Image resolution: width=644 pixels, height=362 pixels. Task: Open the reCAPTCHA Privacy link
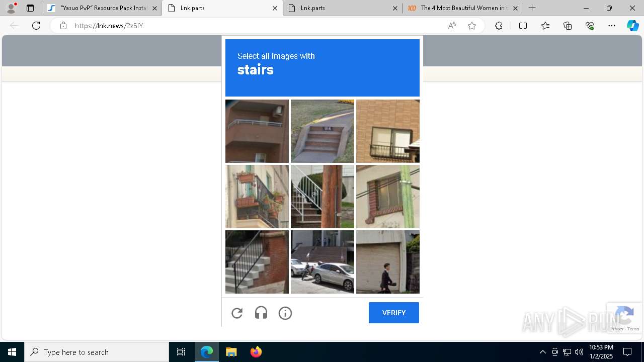click(617, 329)
